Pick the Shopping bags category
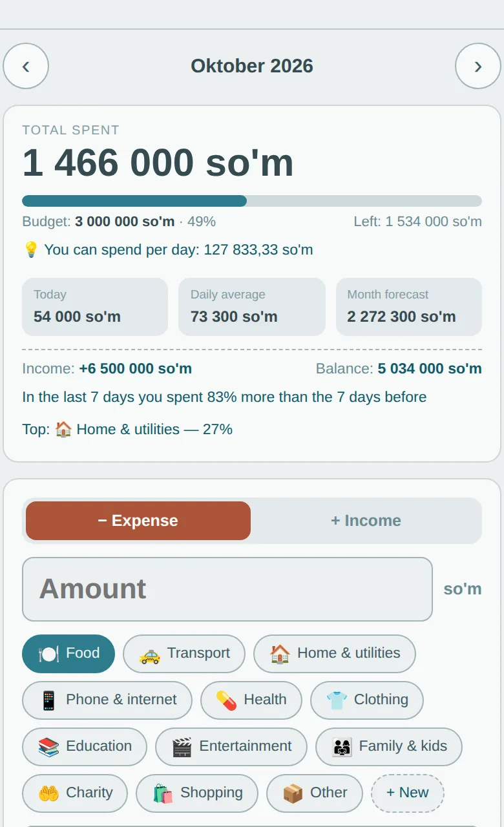This screenshot has height=827, width=504. click(197, 793)
